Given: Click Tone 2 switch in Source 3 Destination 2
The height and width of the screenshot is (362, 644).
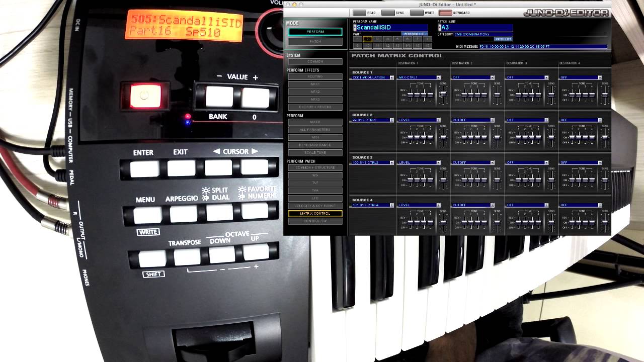Looking at the screenshot, I should click(x=471, y=180).
